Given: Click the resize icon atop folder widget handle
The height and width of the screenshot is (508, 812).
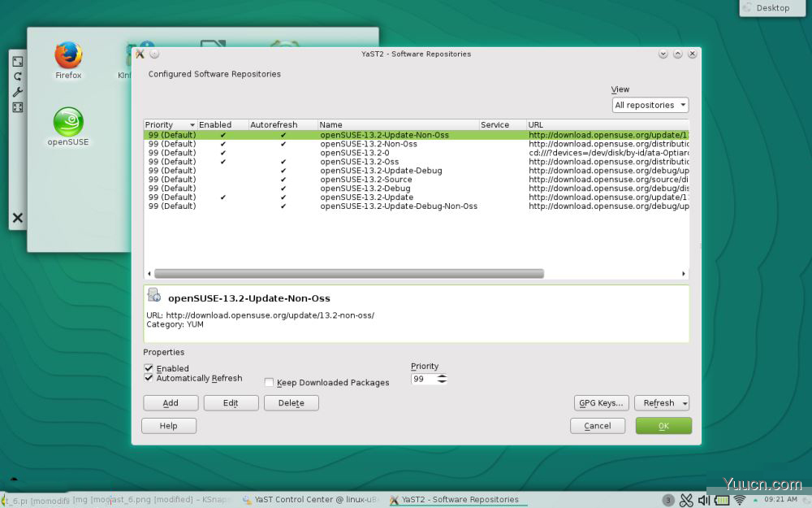Looking at the screenshot, I should (x=18, y=62).
